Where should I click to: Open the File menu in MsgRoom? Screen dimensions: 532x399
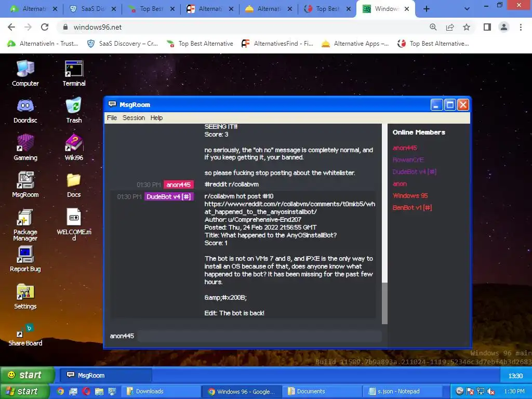coord(112,118)
